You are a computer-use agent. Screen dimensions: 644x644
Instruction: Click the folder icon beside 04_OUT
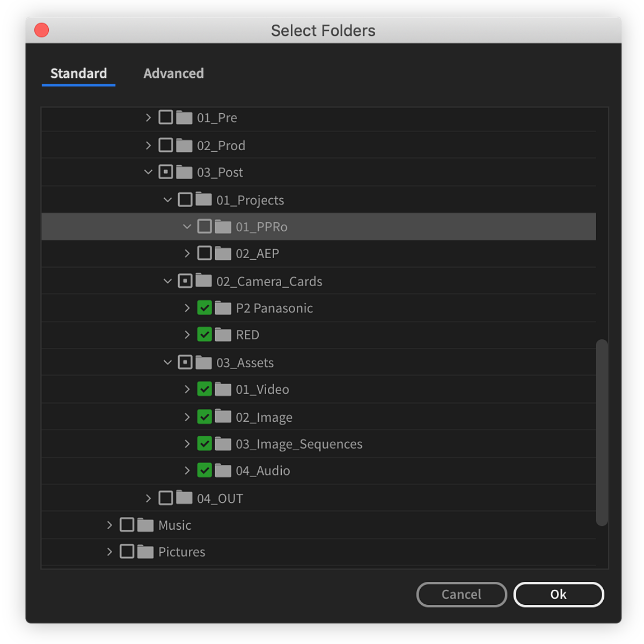[x=184, y=497]
